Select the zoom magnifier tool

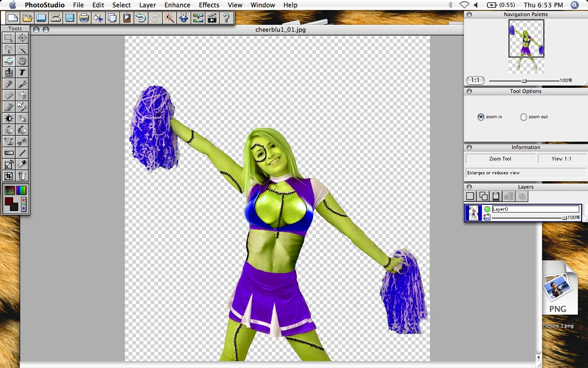[x=9, y=61]
